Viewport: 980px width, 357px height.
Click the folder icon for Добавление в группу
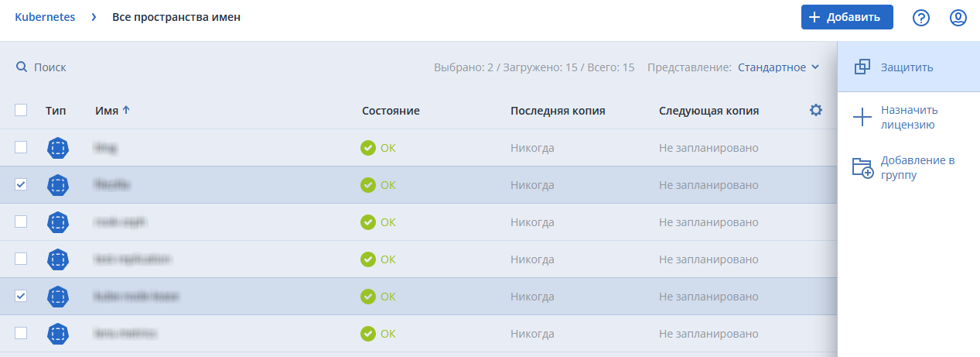[x=862, y=168]
